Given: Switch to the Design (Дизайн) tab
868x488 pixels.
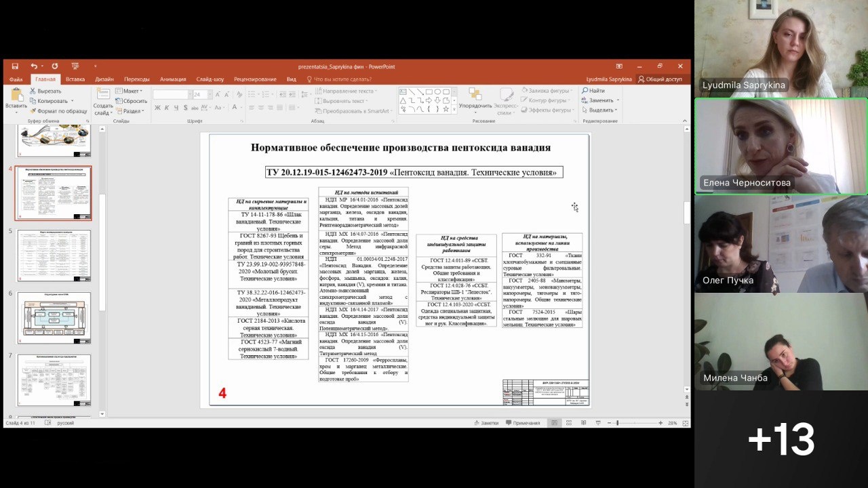Looking at the screenshot, I should coord(104,79).
